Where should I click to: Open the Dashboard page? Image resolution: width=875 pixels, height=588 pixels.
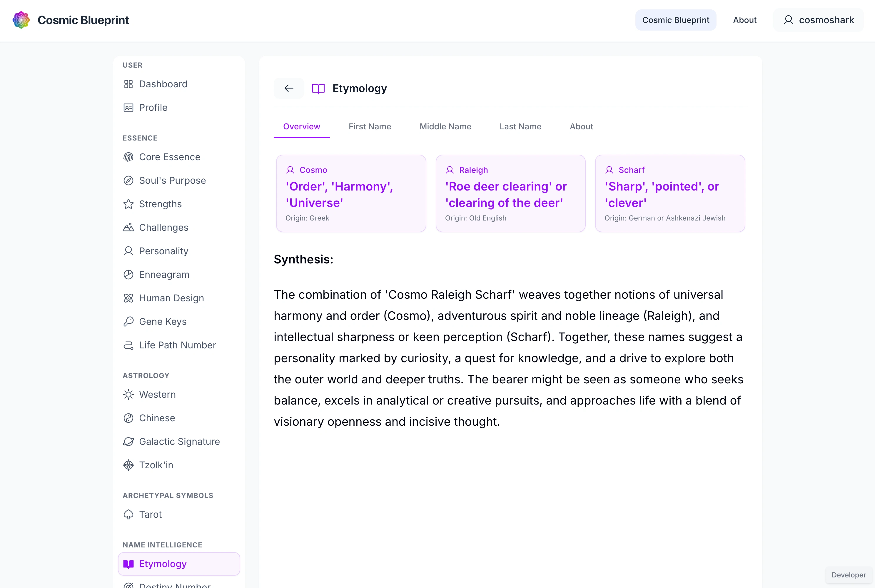pyautogui.click(x=179, y=84)
